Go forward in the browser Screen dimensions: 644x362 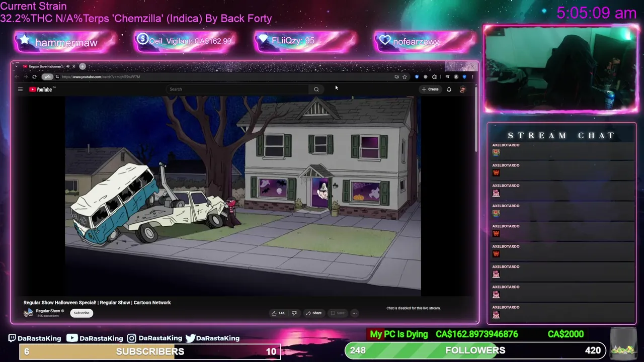pos(26,77)
